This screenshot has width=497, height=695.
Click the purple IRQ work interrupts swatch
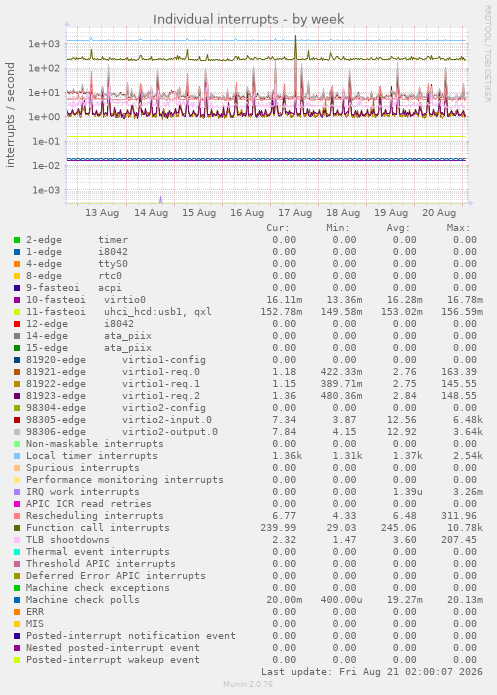tap(17, 492)
